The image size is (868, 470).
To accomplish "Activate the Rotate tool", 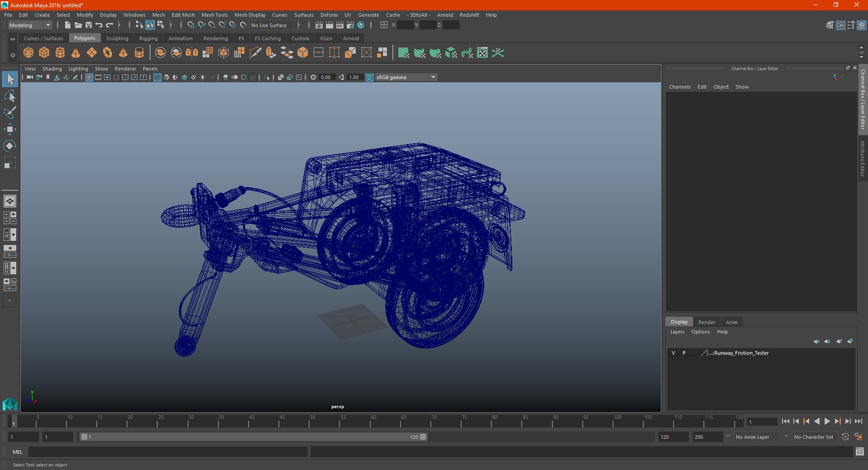I will [9, 146].
